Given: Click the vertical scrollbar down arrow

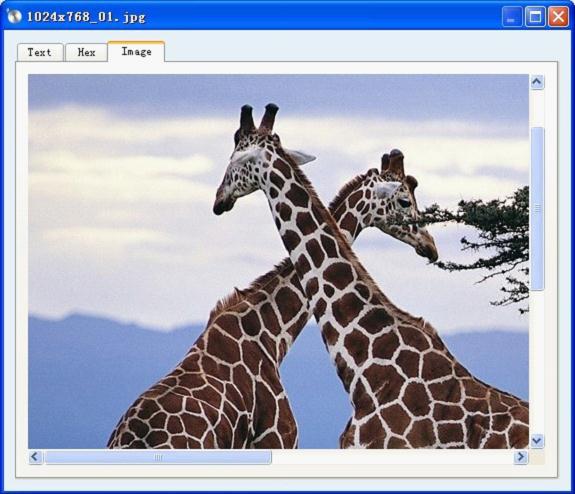Looking at the screenshot, I should 537,441.
